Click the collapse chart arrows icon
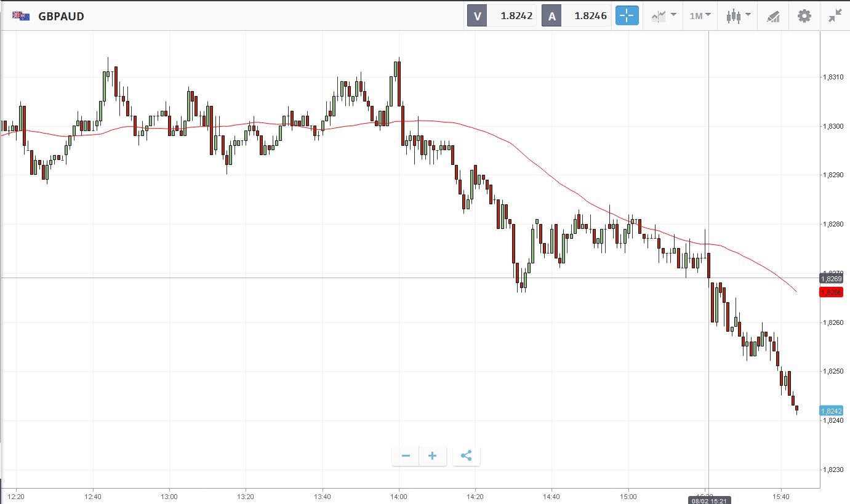The width and height of the screenshot is (850, 504). tap(835, 16)
